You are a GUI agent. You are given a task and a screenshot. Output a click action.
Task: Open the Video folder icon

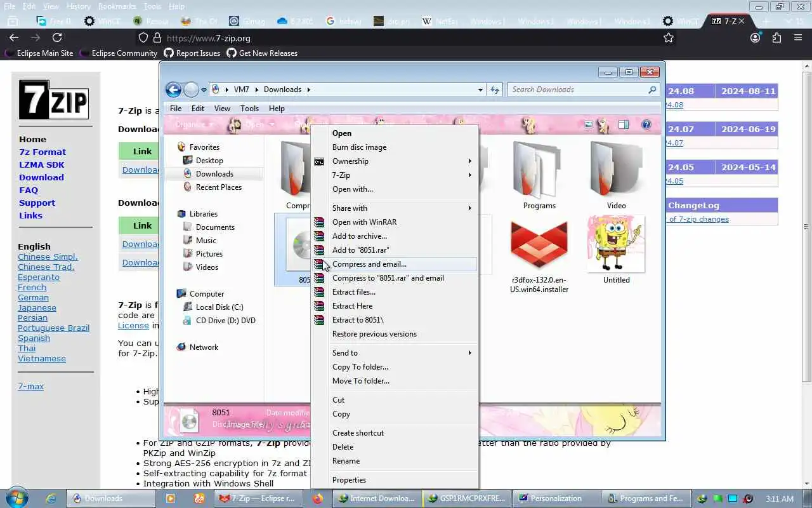coord(616,170)
